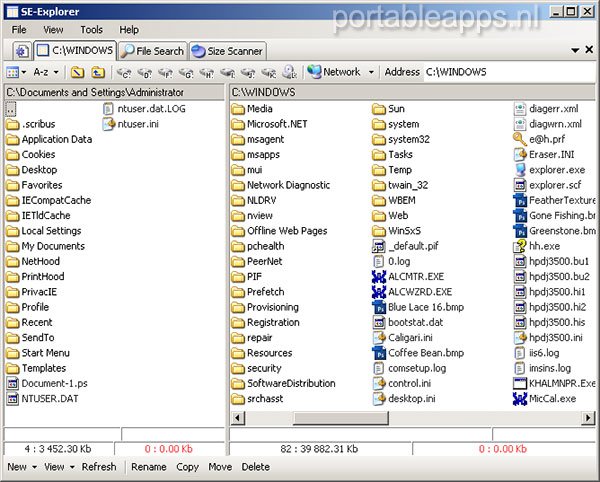Switch to drive K: icon
The image size is (600, 482).
tap(269, 72)
